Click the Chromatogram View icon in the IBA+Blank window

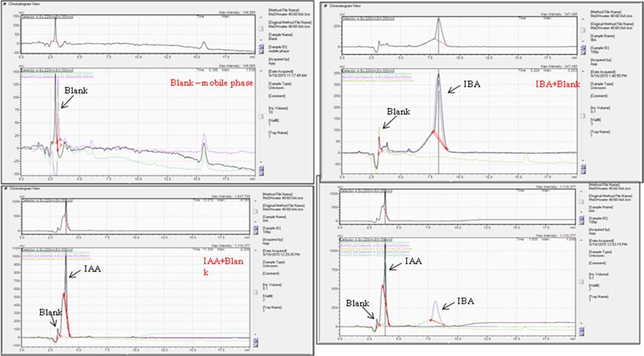pos(326,7)
